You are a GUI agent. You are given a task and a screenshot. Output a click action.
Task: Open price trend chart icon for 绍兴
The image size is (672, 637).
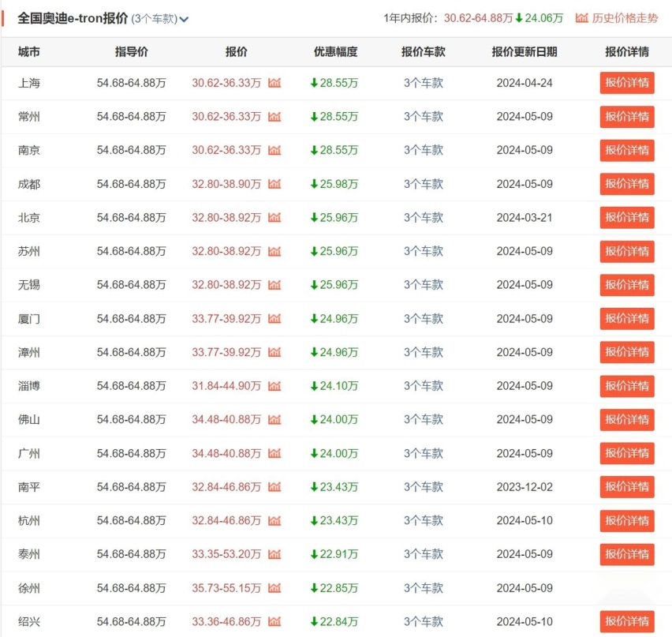coord(274,621)
